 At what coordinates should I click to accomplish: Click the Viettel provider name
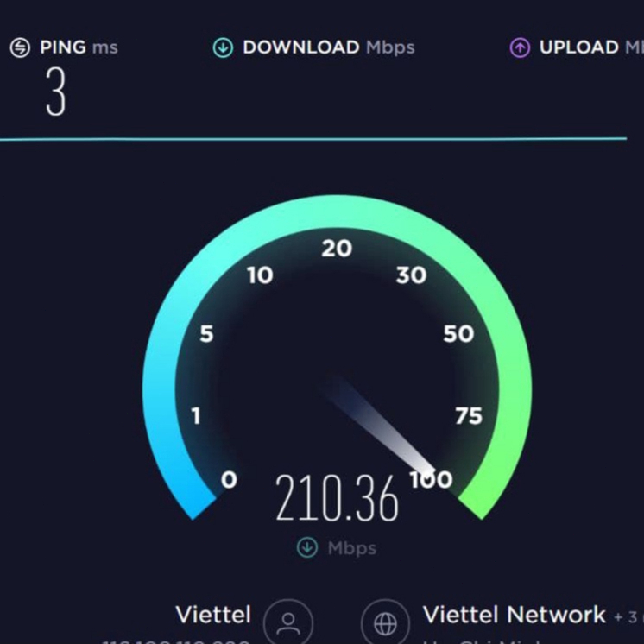pyautogui.click(x=213, y=615)
